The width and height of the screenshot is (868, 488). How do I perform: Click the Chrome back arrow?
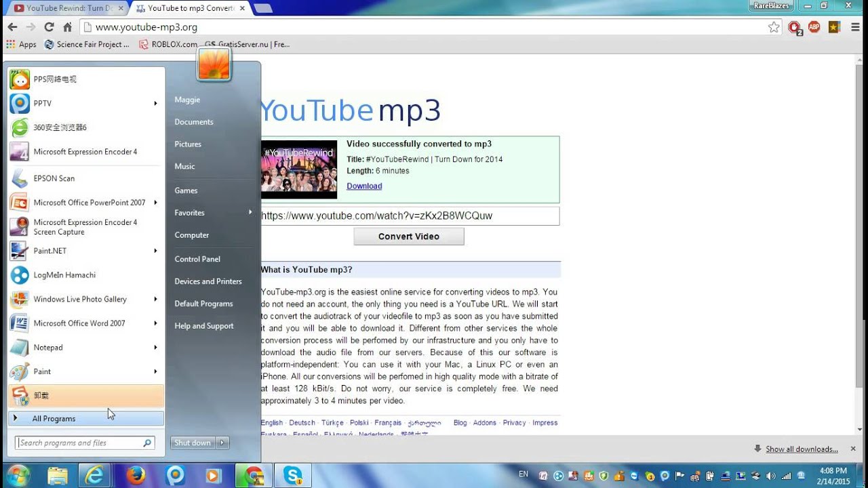click(x=12, y=27)
